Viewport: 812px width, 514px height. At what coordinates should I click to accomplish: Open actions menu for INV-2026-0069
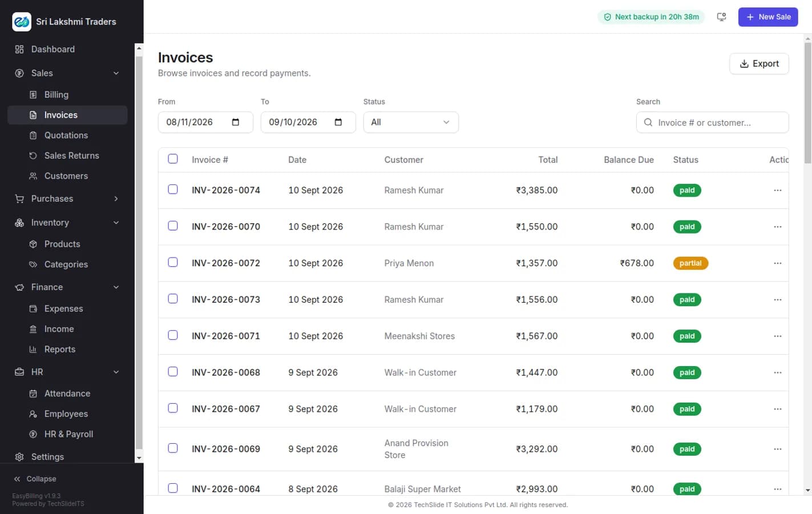[777, 449]
